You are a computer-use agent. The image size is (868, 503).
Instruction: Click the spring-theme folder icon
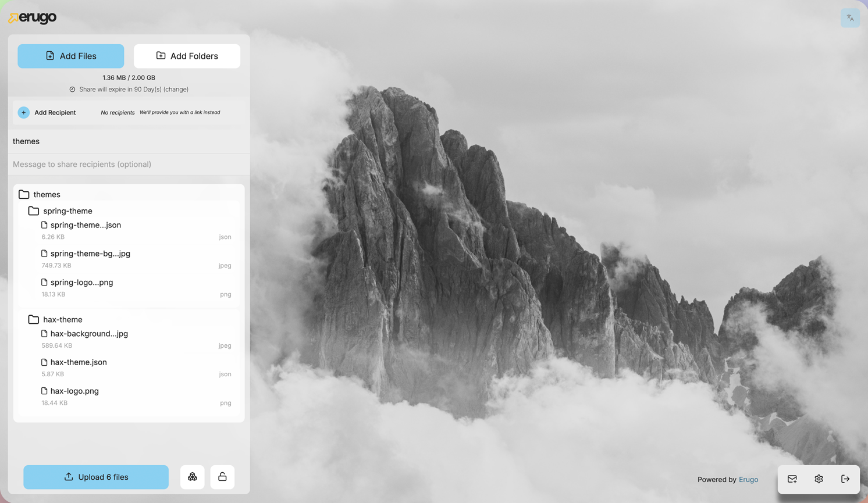34,211
